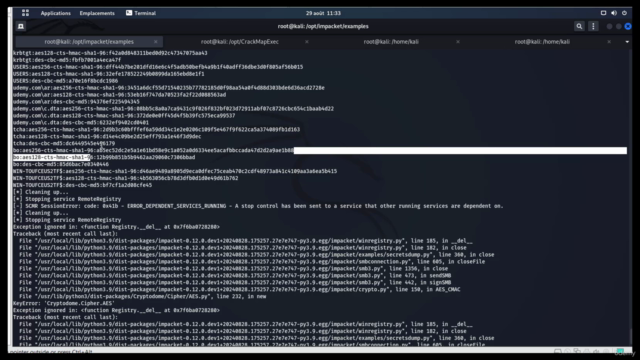Image resolution: width=640 pixels, height=360 pixels.
Task: Close the /opt/CrackMapExec tab
Action: 307,42
